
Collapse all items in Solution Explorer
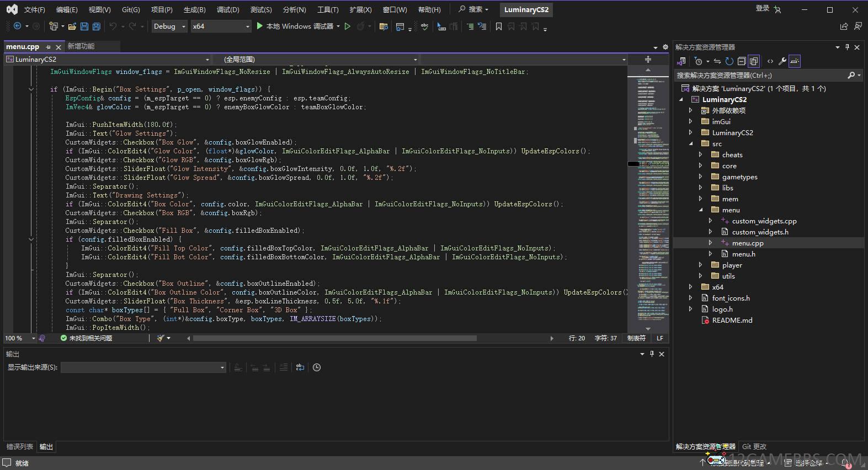click(x=742, y=61)
